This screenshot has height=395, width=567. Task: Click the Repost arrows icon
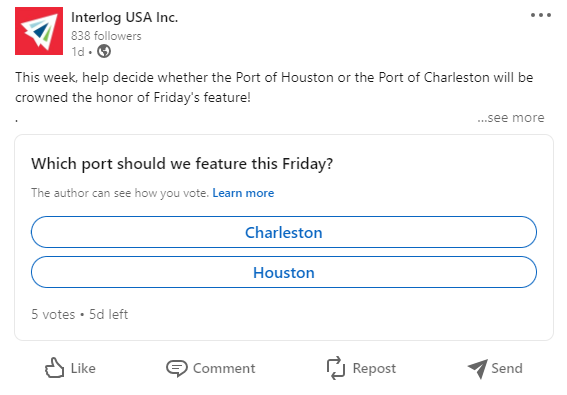click(336, 368)
